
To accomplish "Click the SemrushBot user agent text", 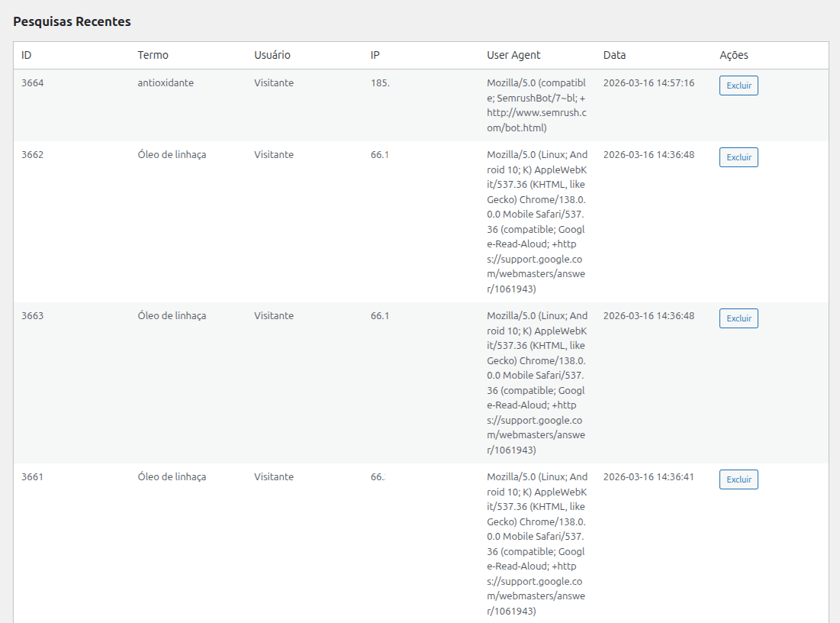I will click(536, 105).
